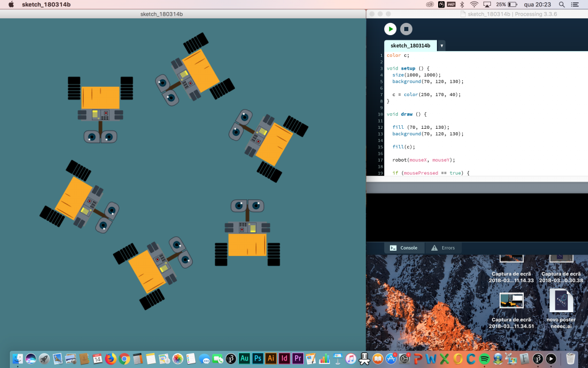Open Photos from the Dock
The width and height of the screenshot is (588, 368).
(x=178, y=359)
